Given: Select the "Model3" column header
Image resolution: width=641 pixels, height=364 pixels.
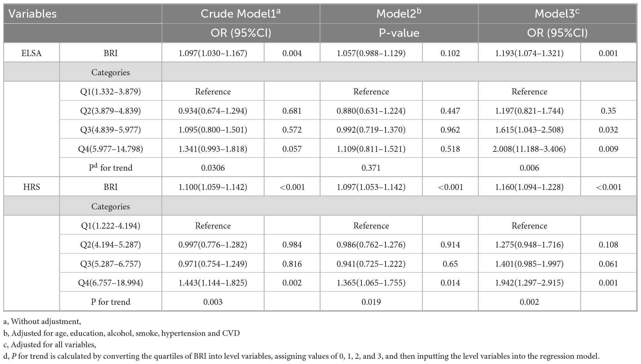Looking at the screenshot, I should click(x=557, y=14).
